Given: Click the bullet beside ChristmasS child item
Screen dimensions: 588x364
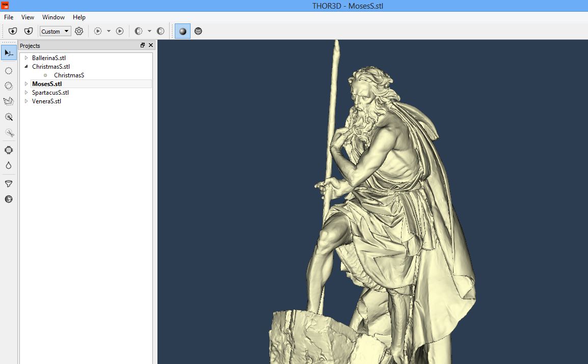Looking at the screenshot, I should click(x=45, y=75).
